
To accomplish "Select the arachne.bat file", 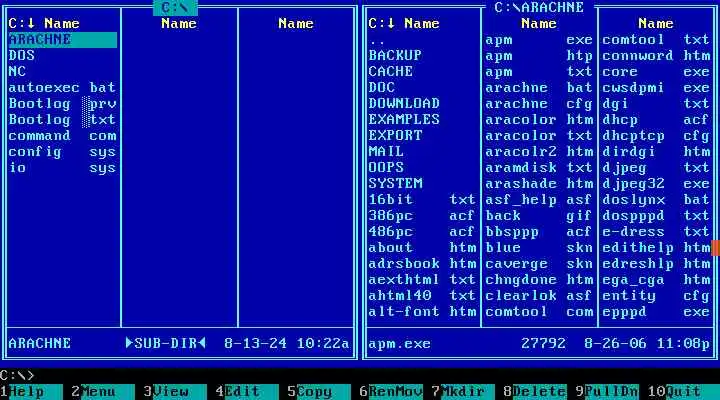I will (539, 88).
